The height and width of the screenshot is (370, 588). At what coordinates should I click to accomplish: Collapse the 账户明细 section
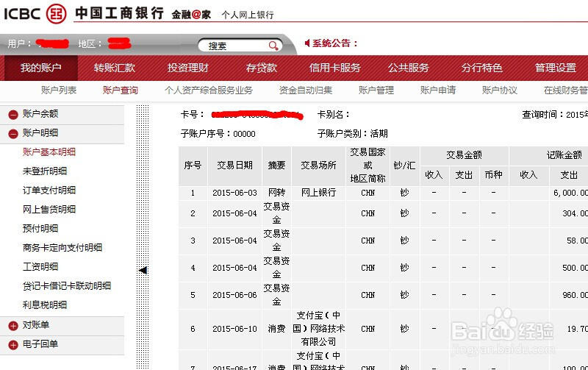pyautogui.click(x=13, y=134)
